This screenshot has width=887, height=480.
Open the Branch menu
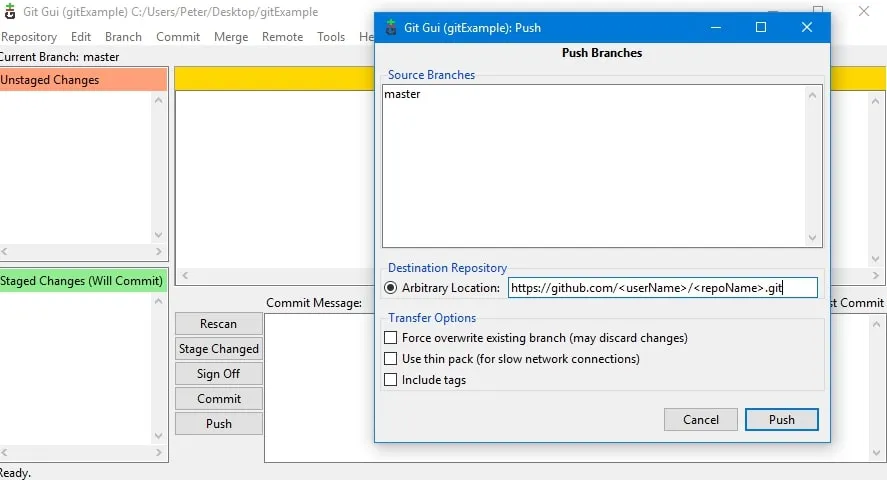[123, 37]
